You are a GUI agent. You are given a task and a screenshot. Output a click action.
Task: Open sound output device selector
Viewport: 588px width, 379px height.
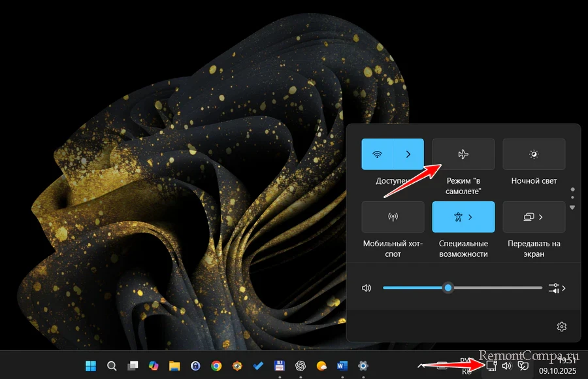[557, 288]
